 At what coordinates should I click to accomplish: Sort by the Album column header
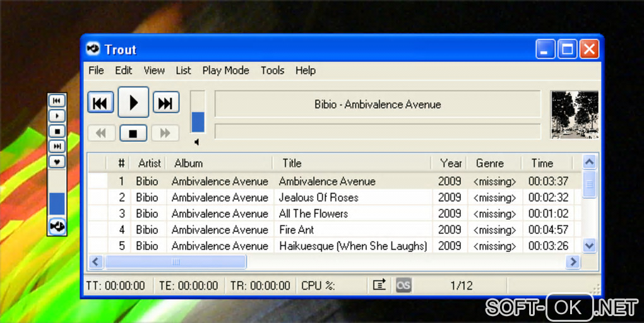(x=219, y=163)
